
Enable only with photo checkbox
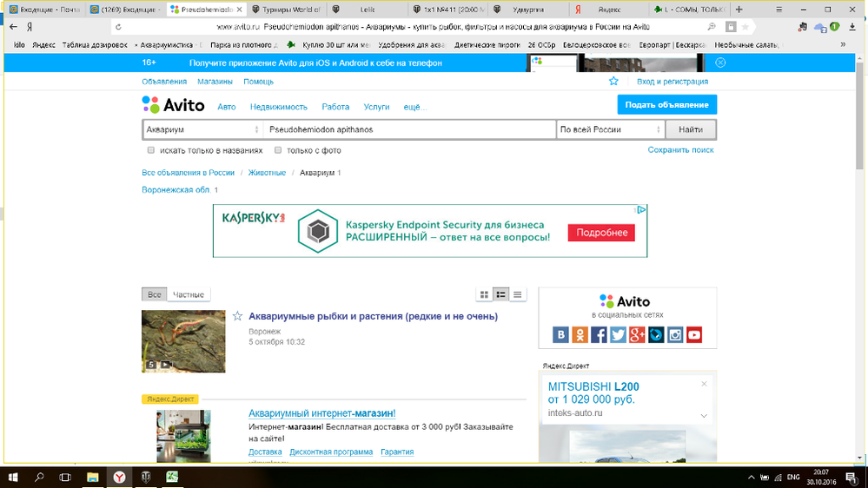(x=278, y=150)
